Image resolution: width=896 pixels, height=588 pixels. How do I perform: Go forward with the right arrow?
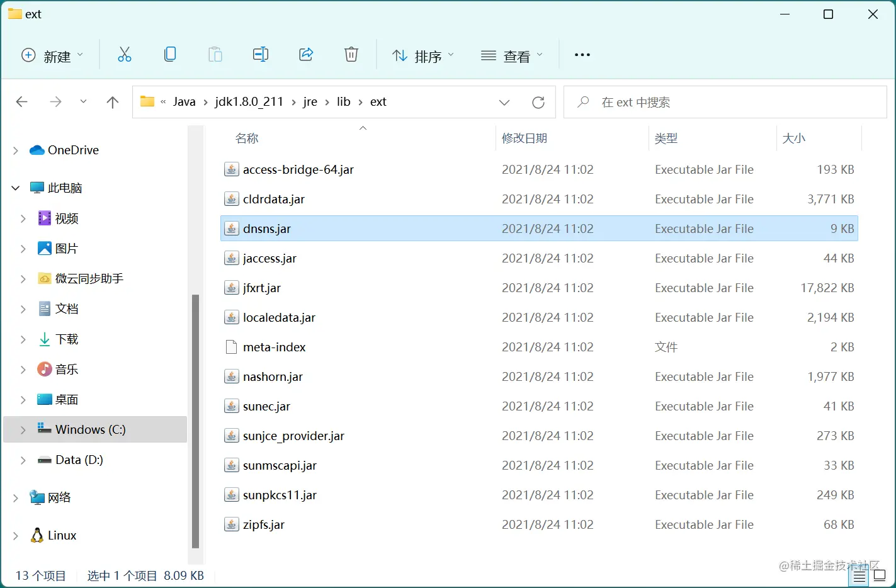tap(56, 102)
